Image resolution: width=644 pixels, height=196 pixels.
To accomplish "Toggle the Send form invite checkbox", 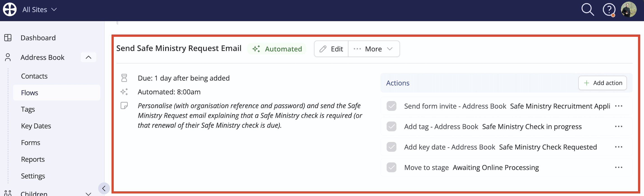I will 391,106.
